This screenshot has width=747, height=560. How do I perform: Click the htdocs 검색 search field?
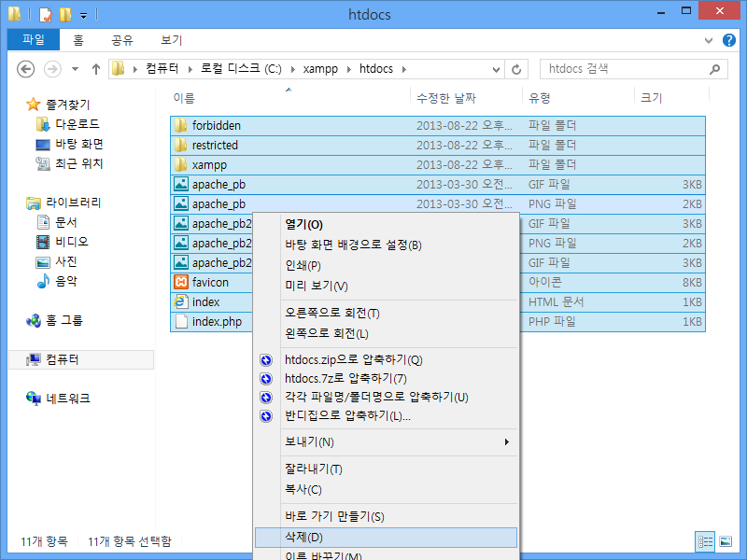tap(621, 69)
